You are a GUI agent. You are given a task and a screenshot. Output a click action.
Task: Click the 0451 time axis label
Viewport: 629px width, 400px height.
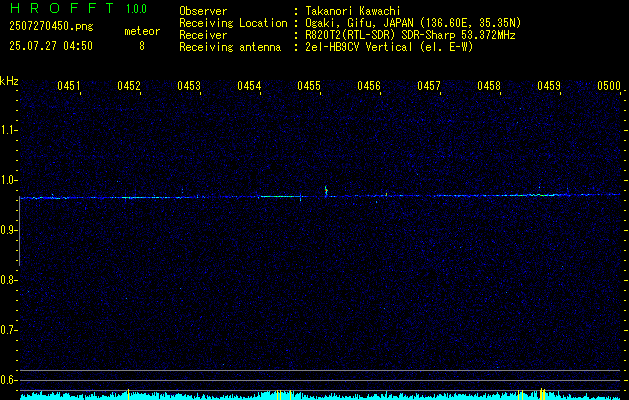click(69, 86)
